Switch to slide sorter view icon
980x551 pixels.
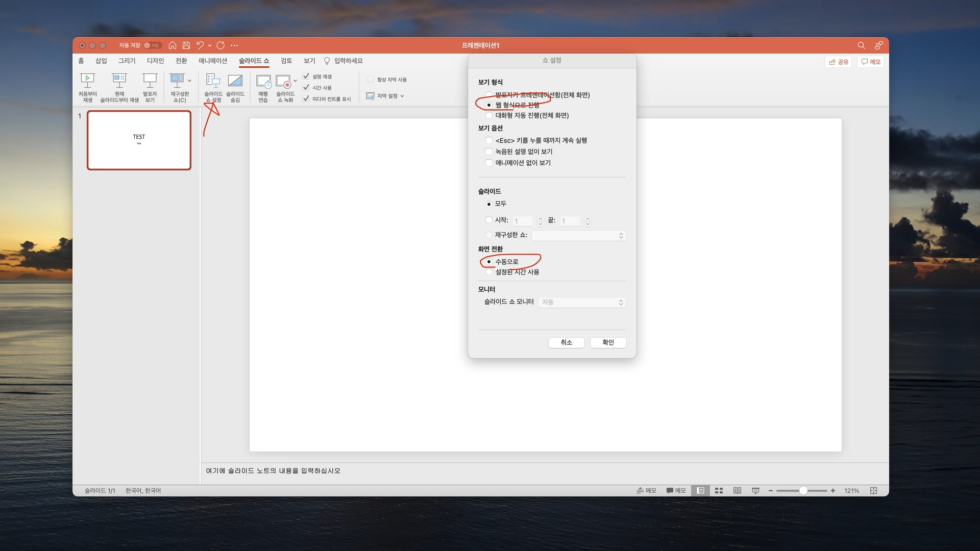click(719, 490)
